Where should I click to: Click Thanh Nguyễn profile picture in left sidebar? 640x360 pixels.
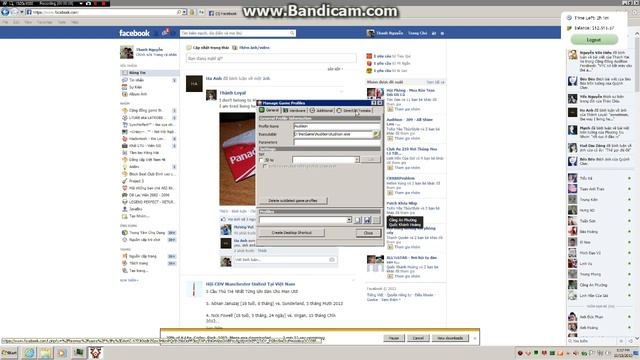click(127, 52)
